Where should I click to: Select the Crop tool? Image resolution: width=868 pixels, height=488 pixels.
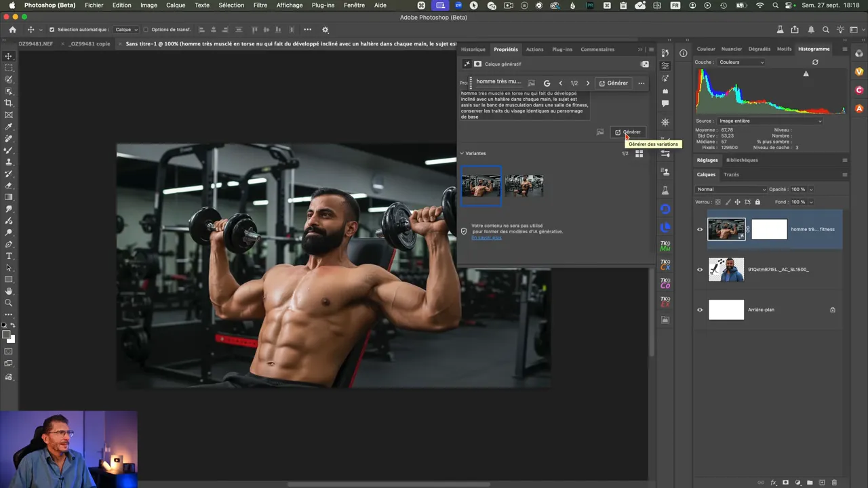(9, 103)
